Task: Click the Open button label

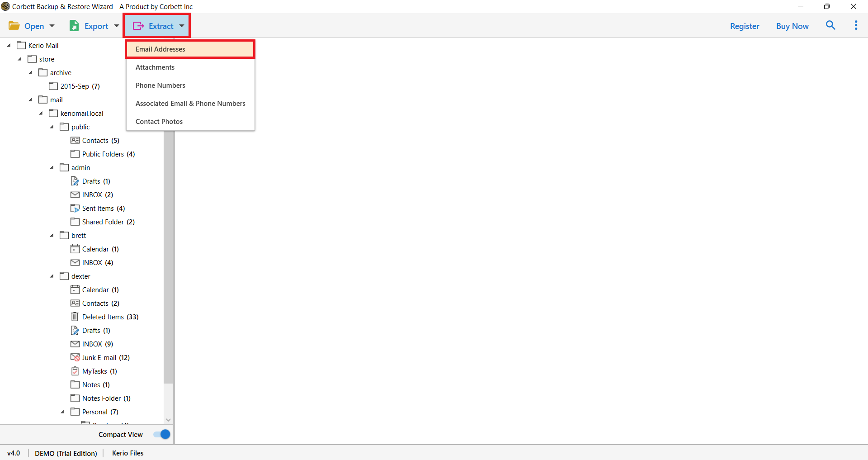Action: (x=34, y=26)
